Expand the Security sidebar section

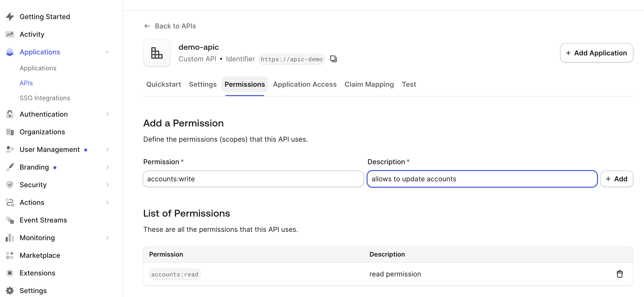pyautogui.click(x=107, y=185)
